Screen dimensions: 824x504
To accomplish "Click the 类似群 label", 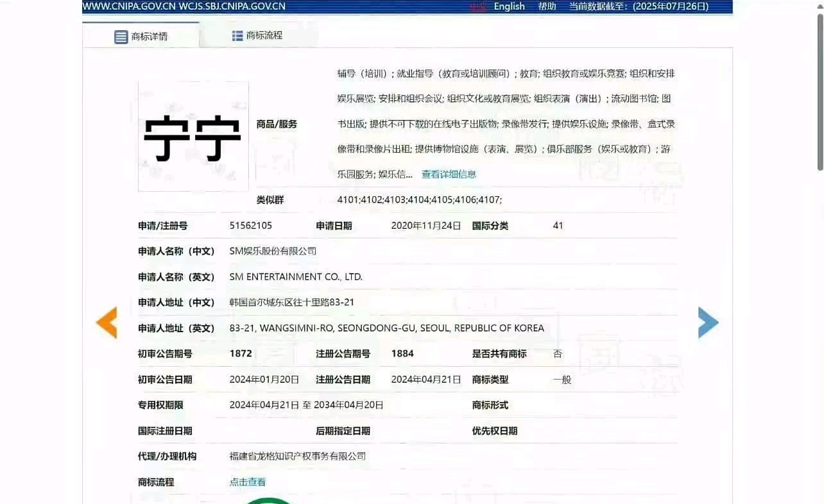I will [270, 200].
